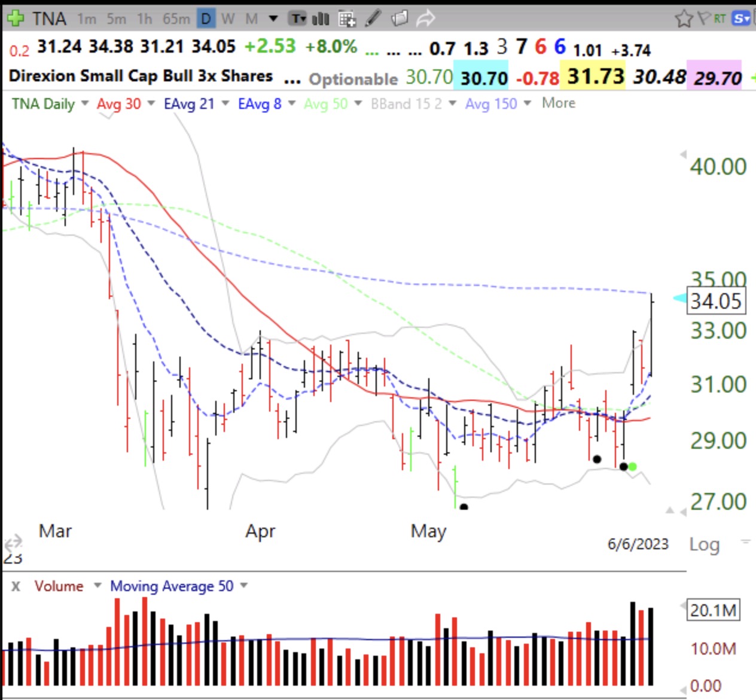Expand the timeframe dropdown arrow after M
Viewport: 756px width, 700px height.
pyautogui.click(x=273, y=19)
